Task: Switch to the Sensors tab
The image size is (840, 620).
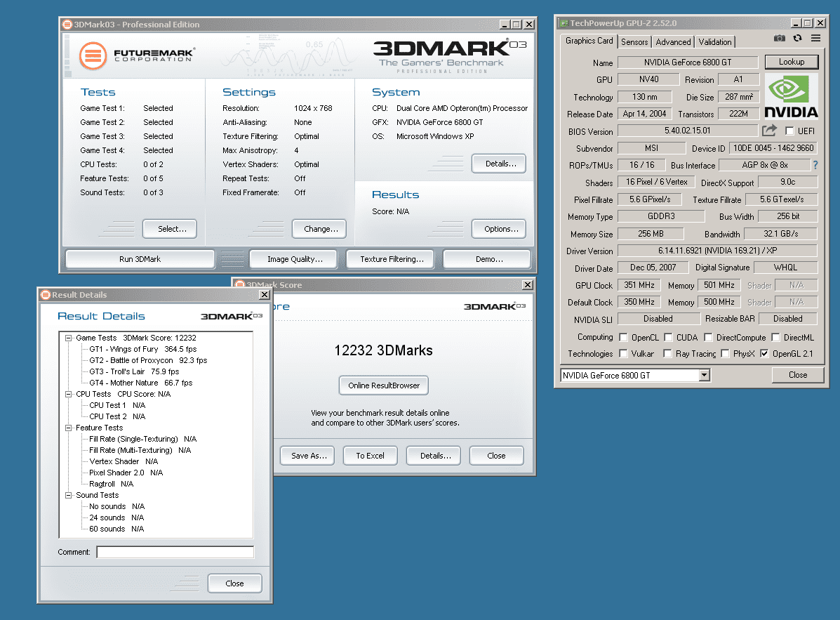Action: (634, 42)
